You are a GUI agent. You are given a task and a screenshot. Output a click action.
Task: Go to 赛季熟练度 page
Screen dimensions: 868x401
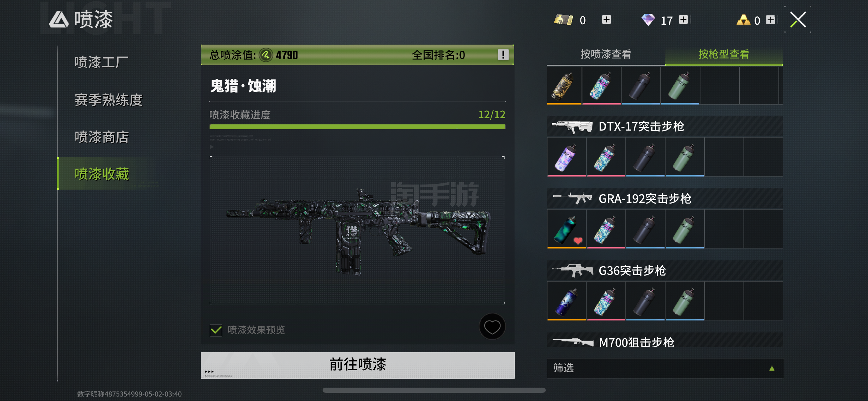[x=108, y=100]
